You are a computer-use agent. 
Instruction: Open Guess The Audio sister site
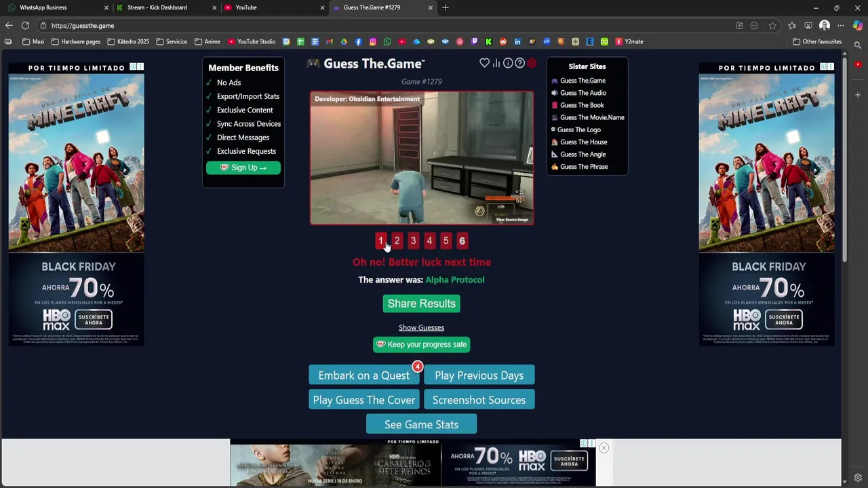coord(579,93)
